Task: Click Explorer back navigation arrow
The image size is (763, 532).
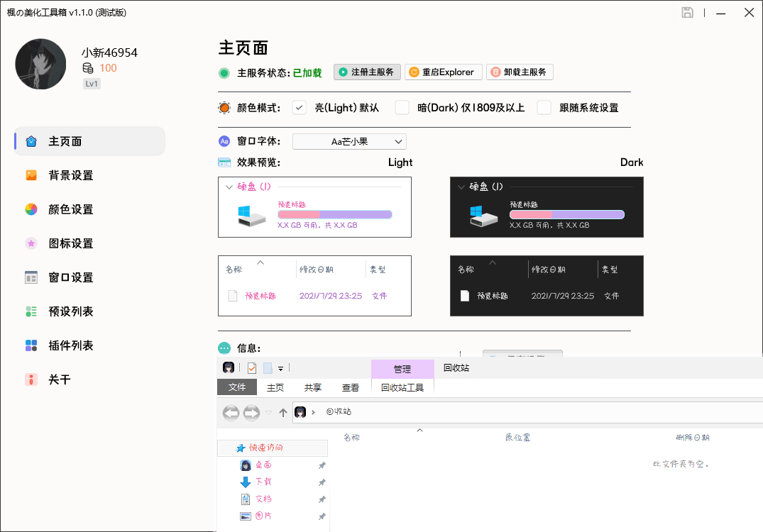Action: pos(231,413)
